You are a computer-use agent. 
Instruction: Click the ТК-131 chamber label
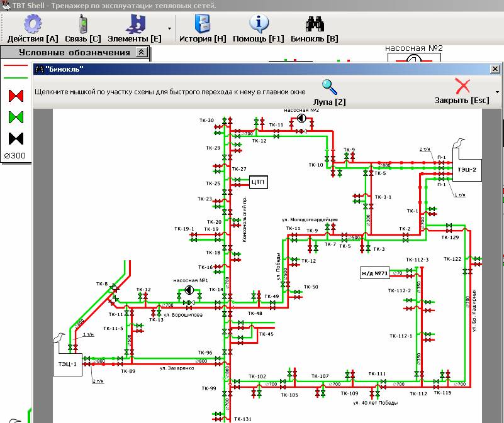click(x=243, y=419)
